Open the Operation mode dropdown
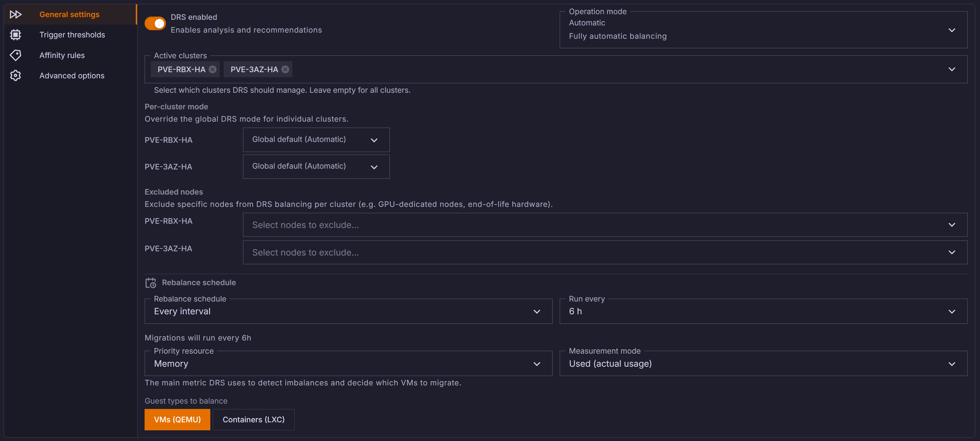Viewport: 980px width, 441px height. tap(952, 30)
